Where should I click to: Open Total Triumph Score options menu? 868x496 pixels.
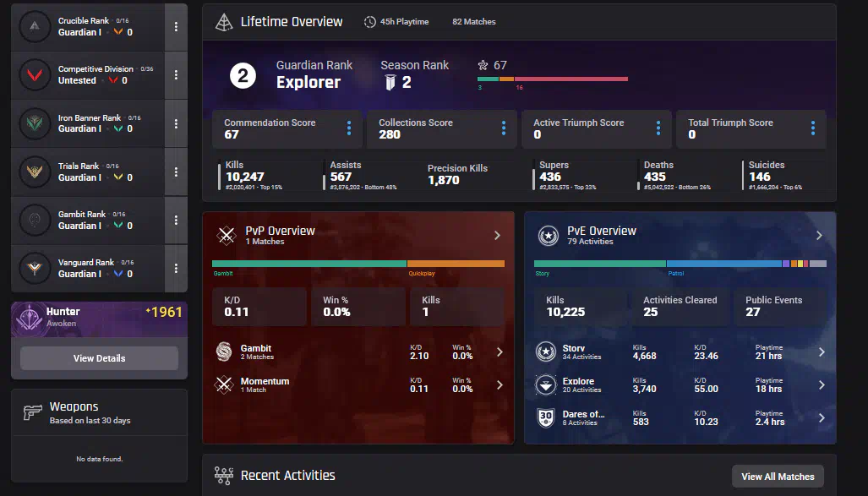pos(813,128)
